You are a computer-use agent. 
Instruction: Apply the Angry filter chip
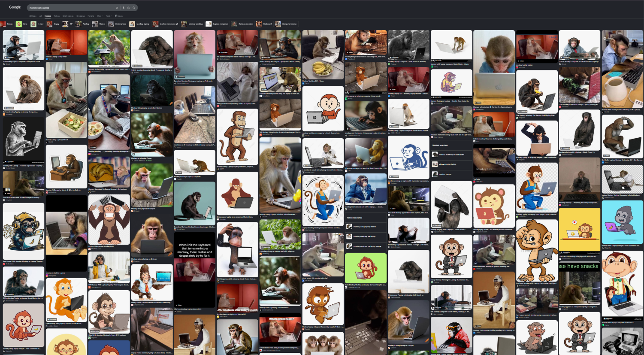click(53, 24)
